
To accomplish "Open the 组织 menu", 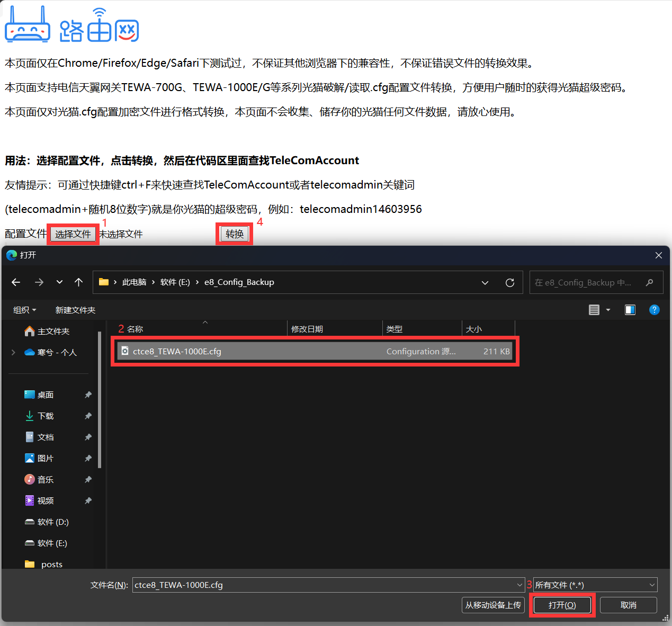I will click(x=24, y=310).
